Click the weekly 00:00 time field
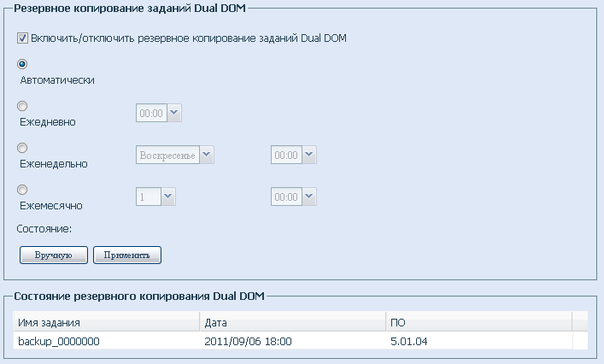This screenshot has height=364, width=604. coord(286,155)
